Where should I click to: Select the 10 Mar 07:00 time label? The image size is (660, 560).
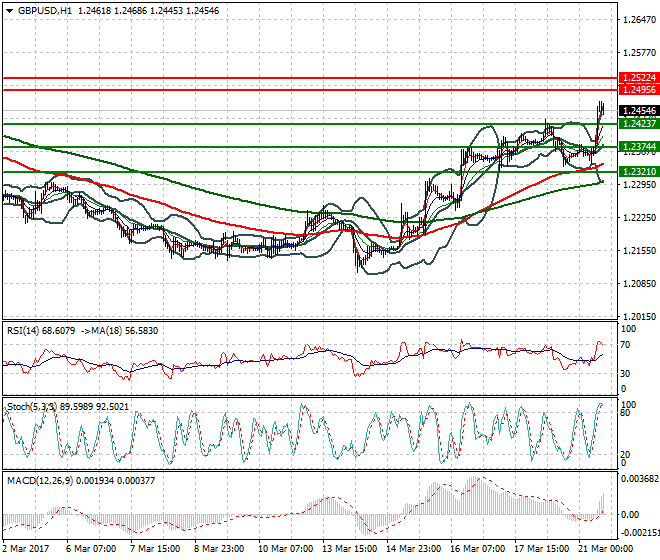click(285, 549)
